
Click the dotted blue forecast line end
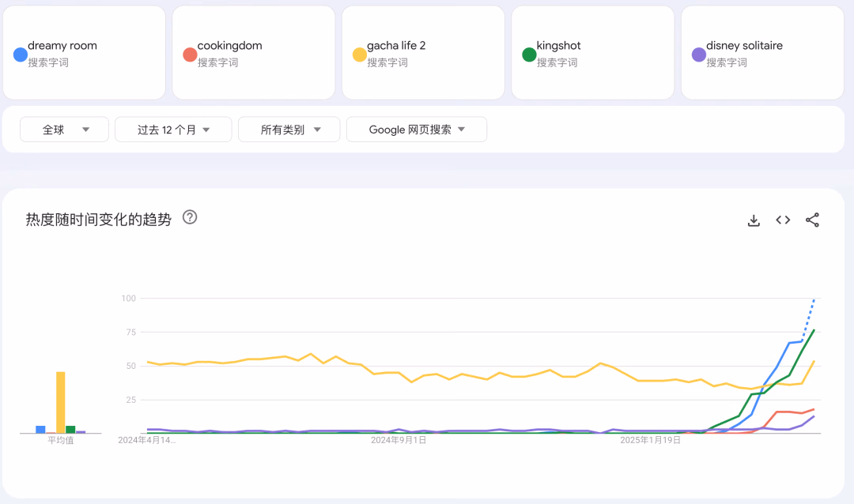(x=814, y=299)
